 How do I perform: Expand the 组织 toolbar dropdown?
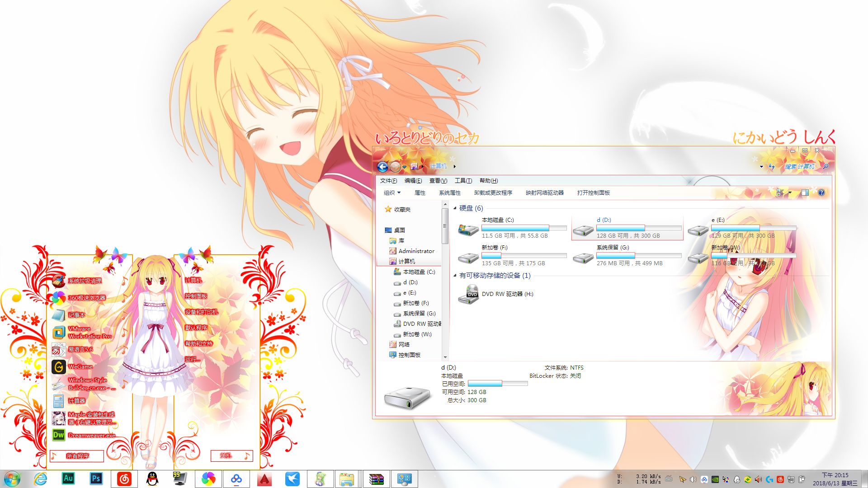click(392, 193)
